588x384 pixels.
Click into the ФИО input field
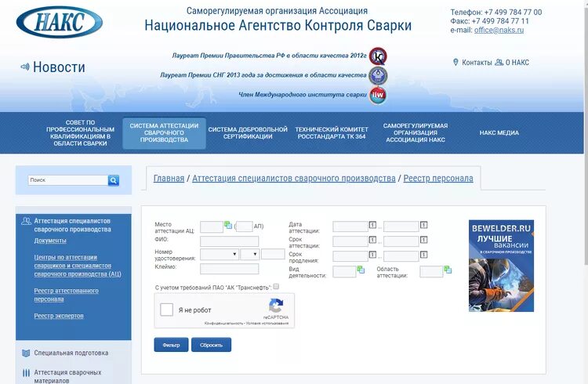(229, 241)
